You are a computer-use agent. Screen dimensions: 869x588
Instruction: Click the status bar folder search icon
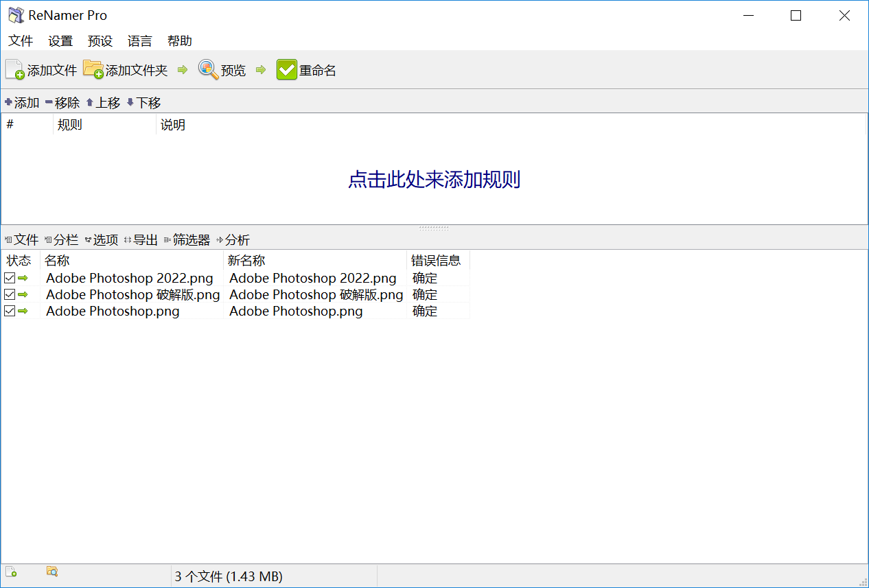[52, 571]
